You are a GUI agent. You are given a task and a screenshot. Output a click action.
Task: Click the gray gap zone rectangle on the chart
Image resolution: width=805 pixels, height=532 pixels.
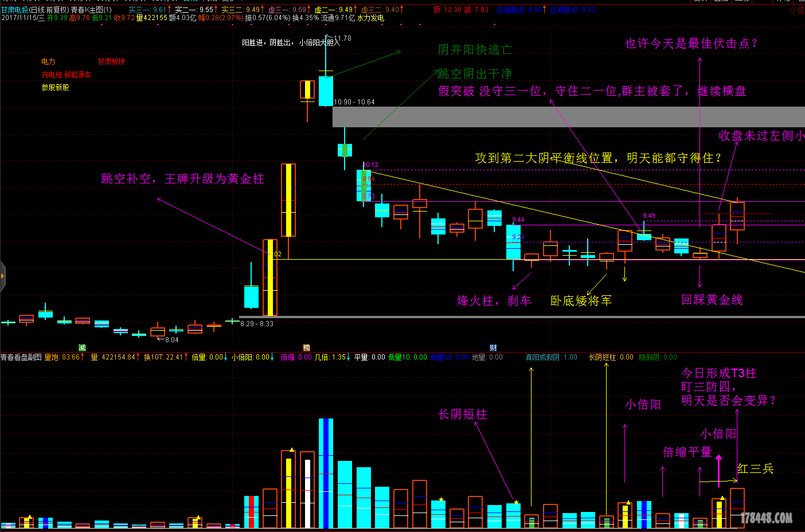tap(568, 117)
